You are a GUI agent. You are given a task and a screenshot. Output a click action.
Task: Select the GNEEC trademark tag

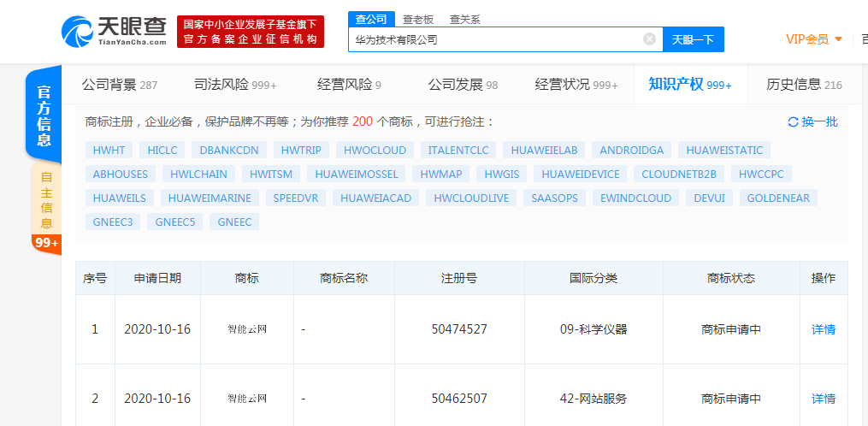click(234, 222)
